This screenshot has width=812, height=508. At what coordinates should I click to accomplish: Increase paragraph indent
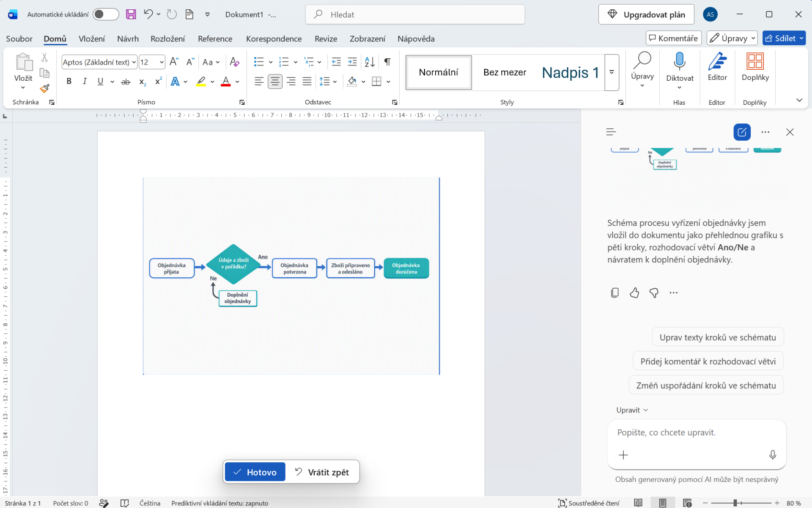pyautogui.click(x=352, y=62)
